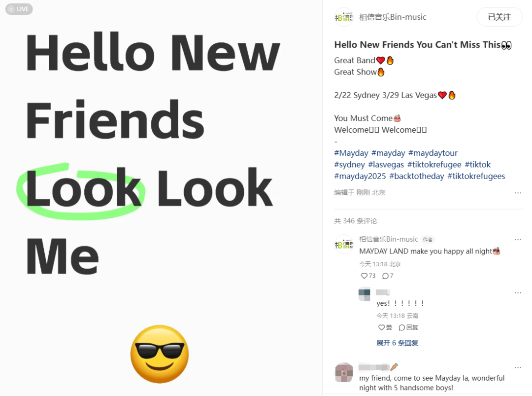
Task: Open more options beside the edit timestamp
Action: [518, 192]
